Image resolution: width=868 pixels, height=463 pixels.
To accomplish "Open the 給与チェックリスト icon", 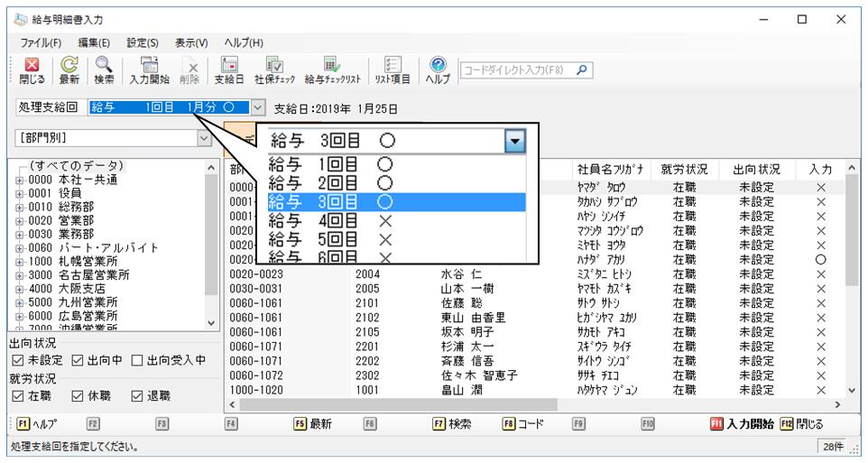I will pos(332,71).
